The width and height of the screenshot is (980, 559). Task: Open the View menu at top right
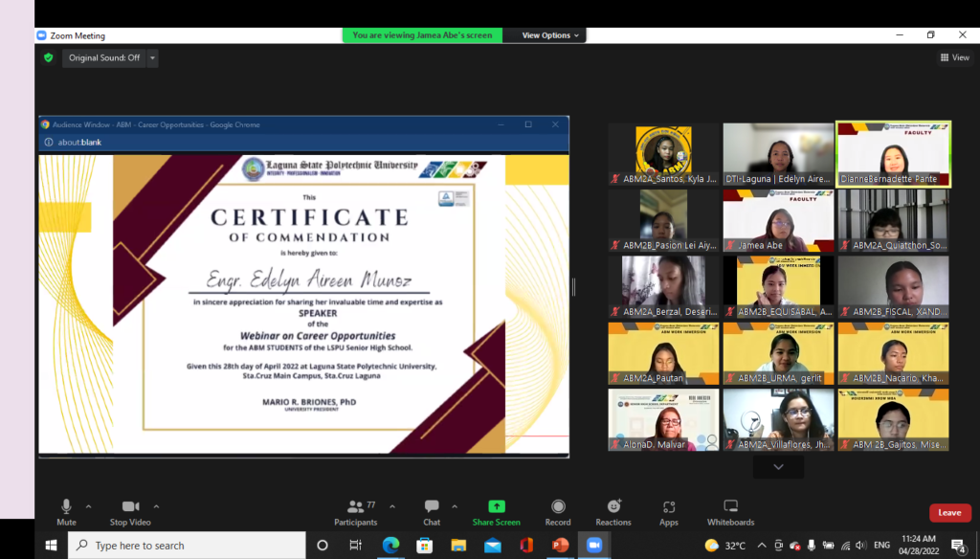coord(954,56)
